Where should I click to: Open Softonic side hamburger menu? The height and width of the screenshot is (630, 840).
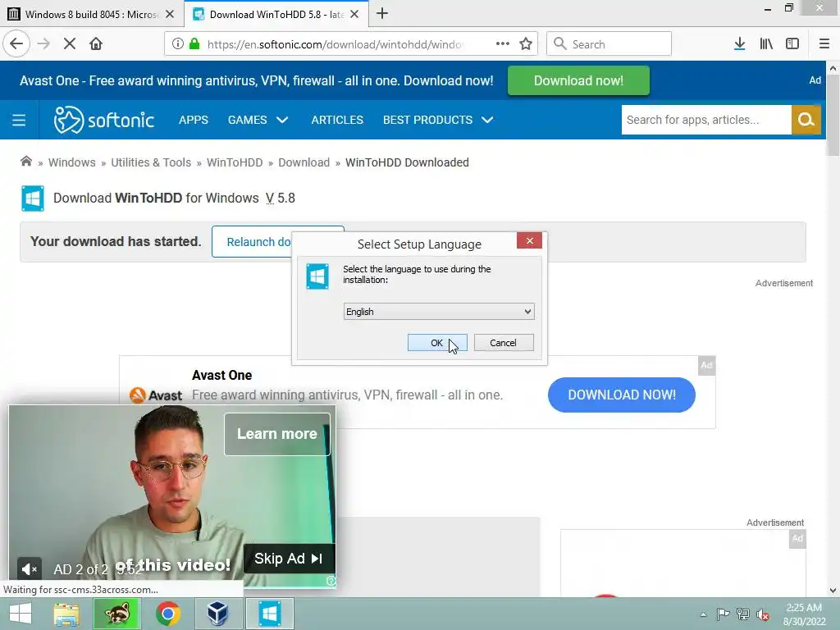click(19, 120)
